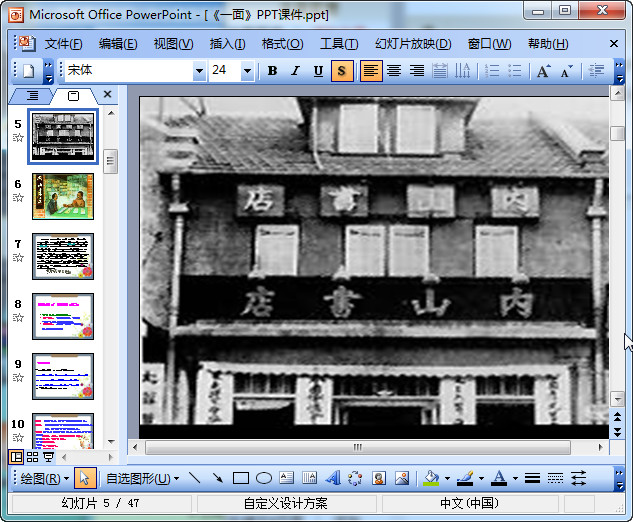Align text left
The width and height of the screenshot is (633, 522).
(x=371, y=71)
